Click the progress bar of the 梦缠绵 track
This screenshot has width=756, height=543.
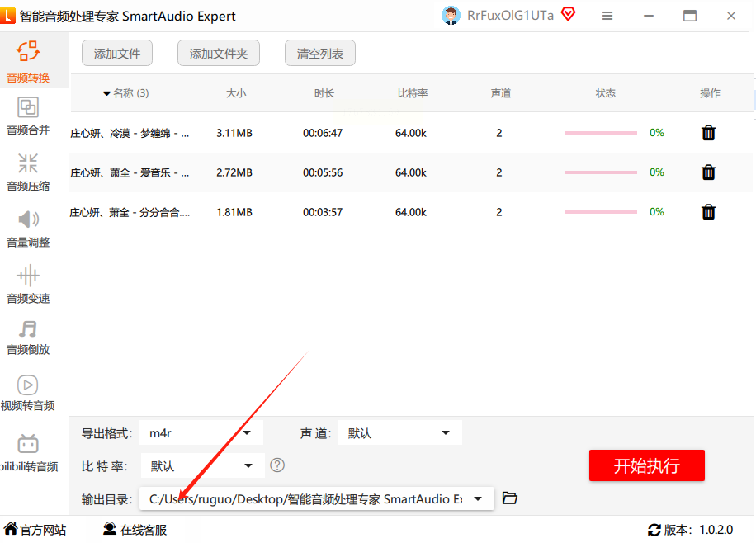click(x=601, y=133)
